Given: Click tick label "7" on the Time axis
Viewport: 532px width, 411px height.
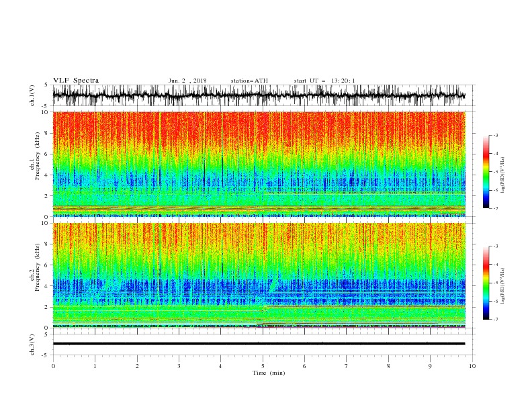Looking at the screenshot, I should click(347, 366).
